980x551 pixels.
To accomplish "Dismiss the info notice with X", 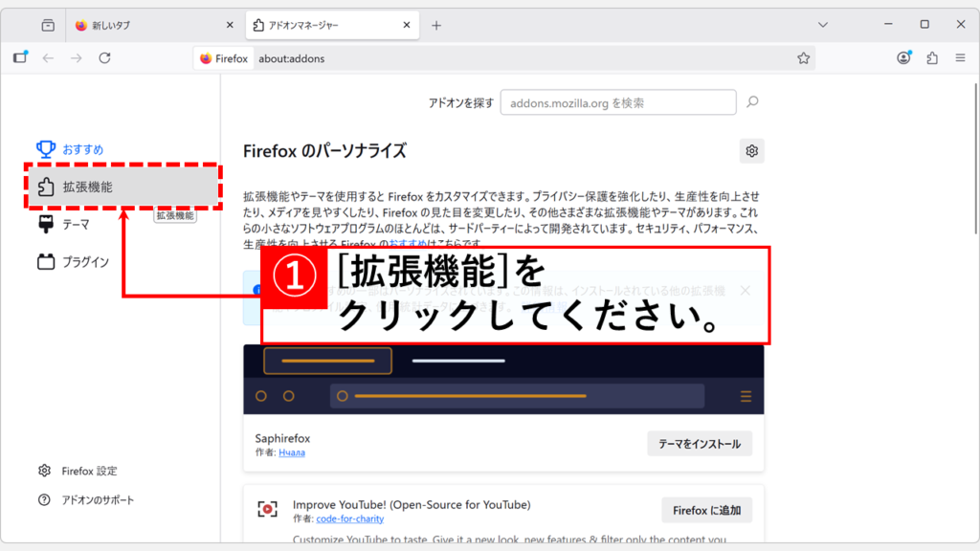I will coord(745,291).
